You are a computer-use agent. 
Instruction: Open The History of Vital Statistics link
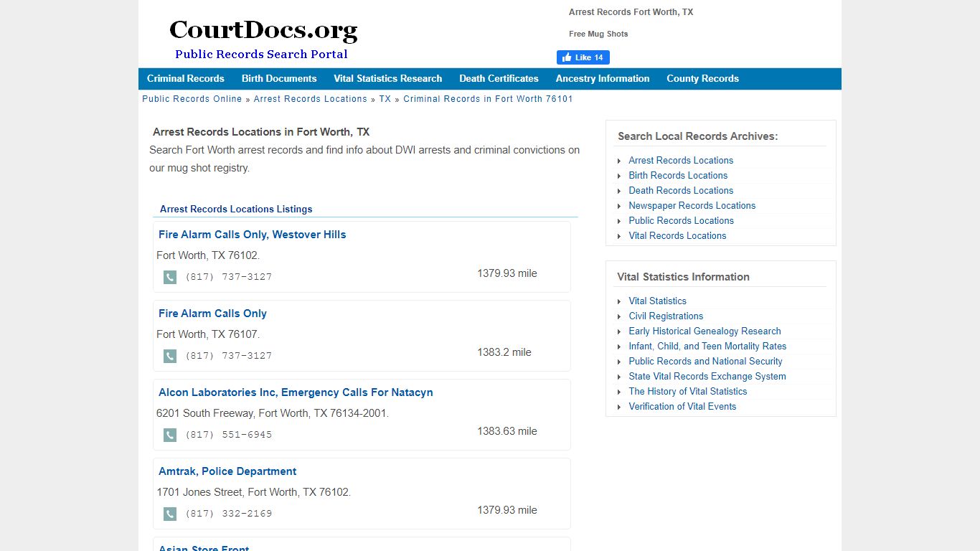pos(688,392)
